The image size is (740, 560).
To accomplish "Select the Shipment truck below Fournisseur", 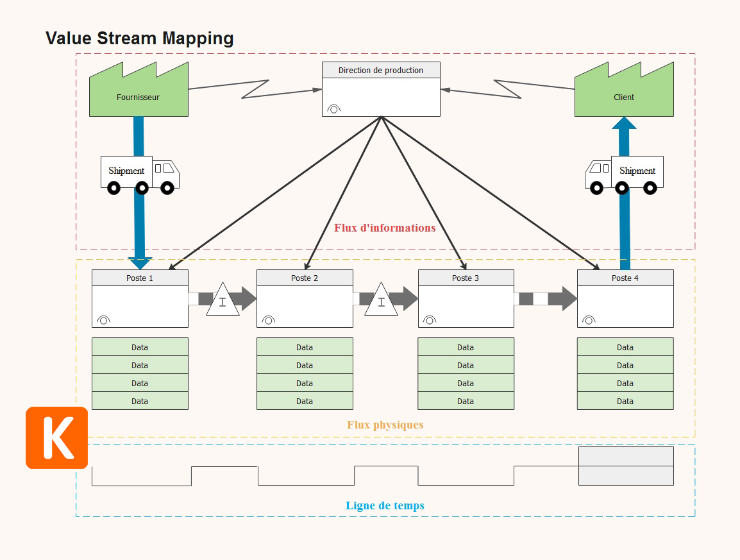I will [140, 175].
